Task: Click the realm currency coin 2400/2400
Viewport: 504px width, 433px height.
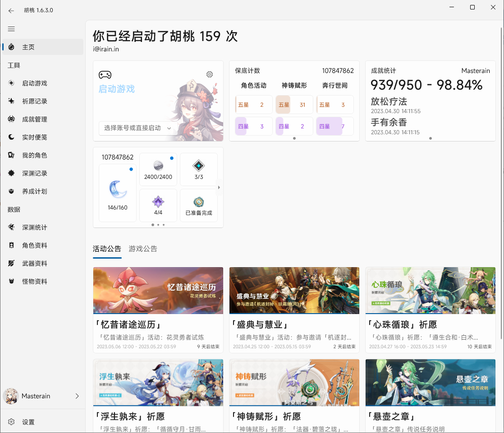Action: coord(158,165)
